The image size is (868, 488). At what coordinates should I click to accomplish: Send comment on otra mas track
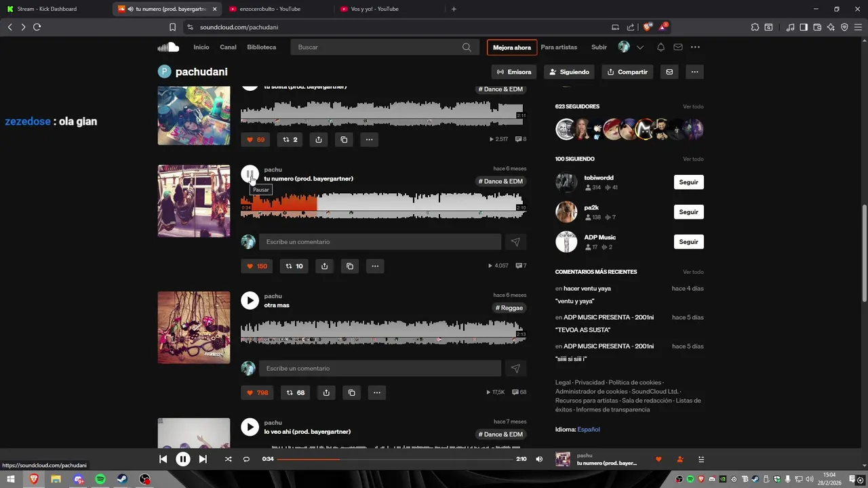(515, 369)
